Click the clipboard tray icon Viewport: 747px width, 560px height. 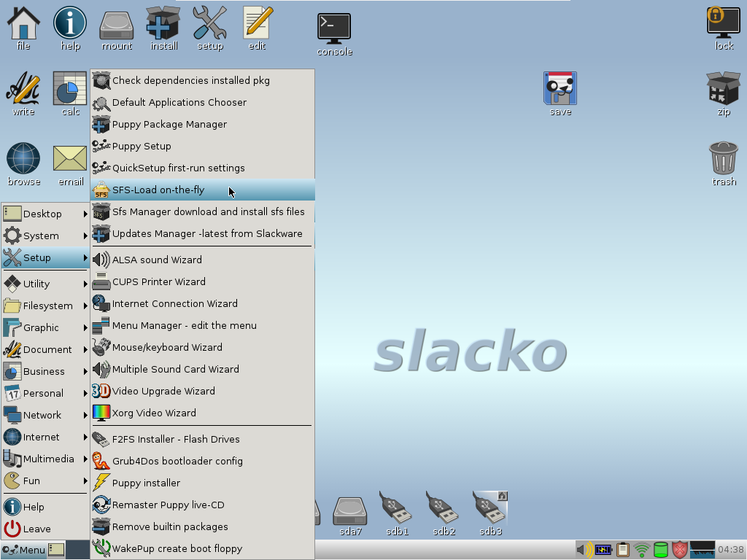click(623, 550)
